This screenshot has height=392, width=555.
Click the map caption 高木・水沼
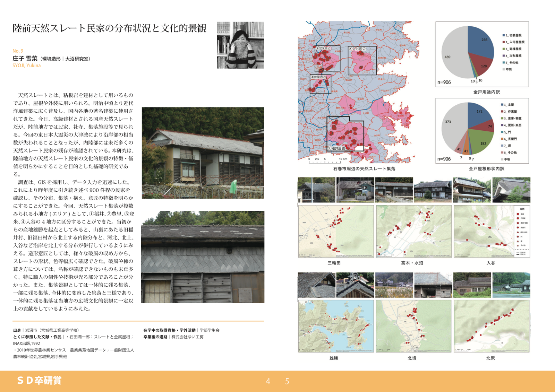point(412,263)
